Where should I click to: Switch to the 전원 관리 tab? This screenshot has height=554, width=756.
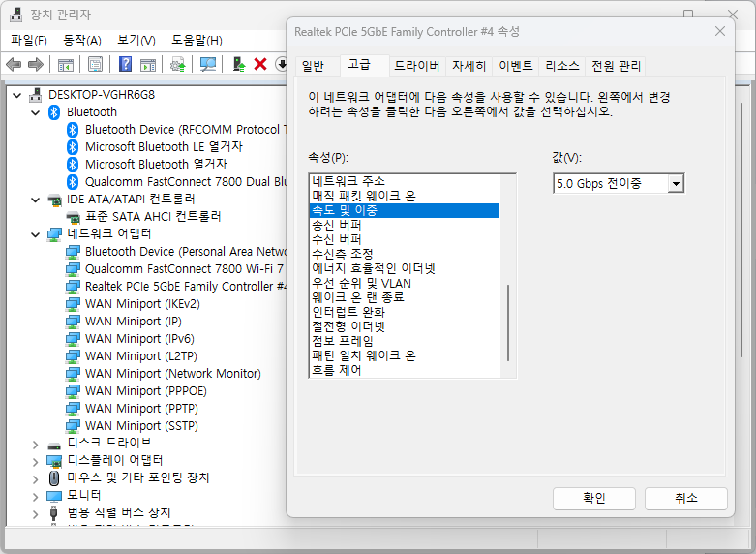[x=616, y=66]
